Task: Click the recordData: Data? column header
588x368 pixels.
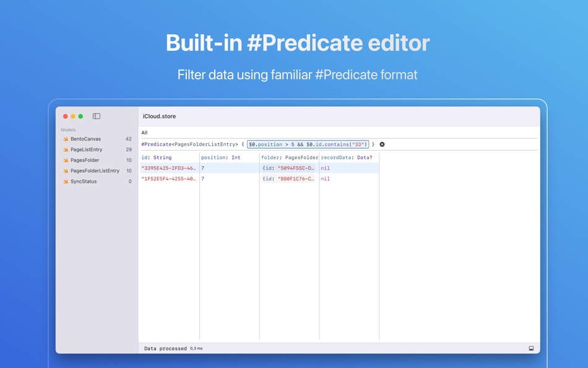Action: click(347, 157)
